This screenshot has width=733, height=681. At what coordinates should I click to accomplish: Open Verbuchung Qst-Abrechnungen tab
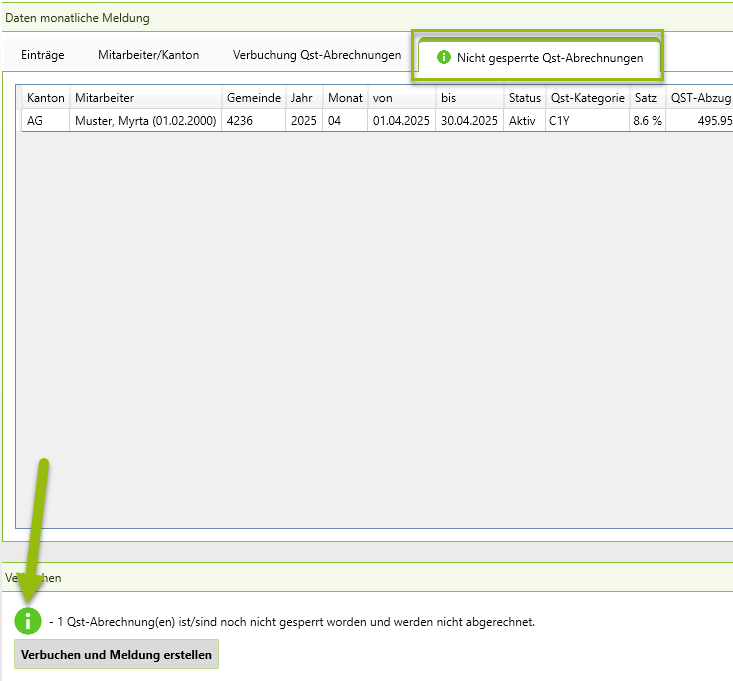316,55
